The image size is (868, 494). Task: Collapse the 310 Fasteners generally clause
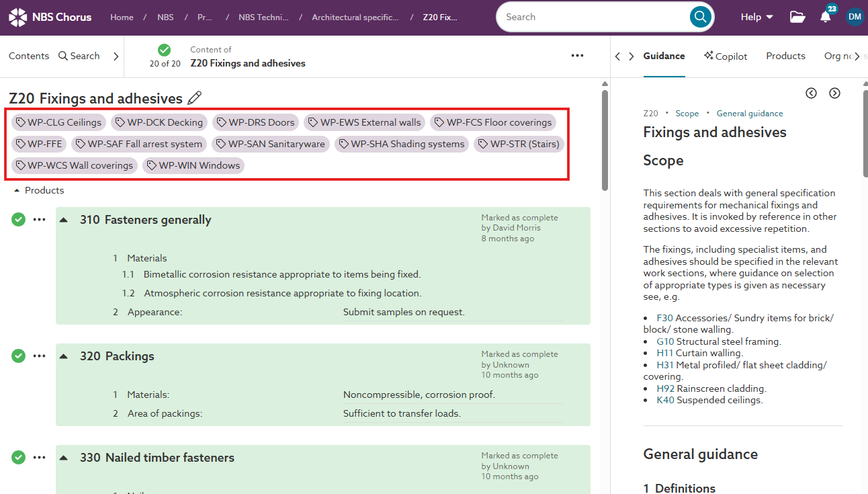[x=63, y=219]
